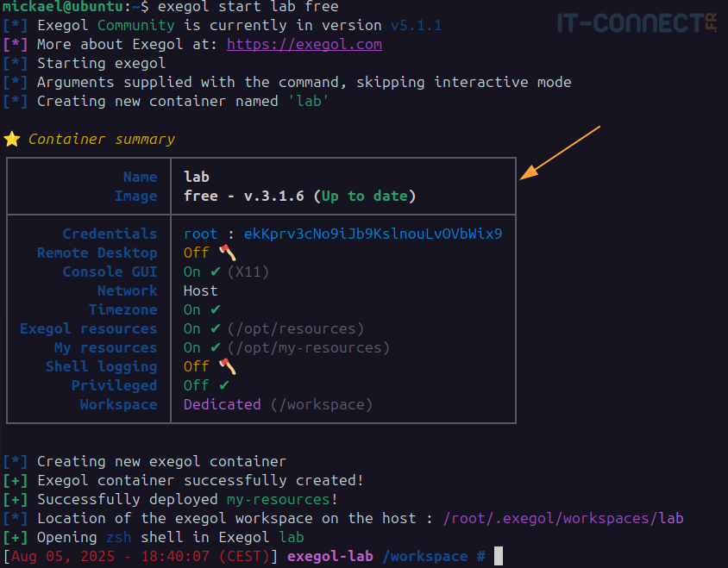Click the My resources check mark
The image size is (728, 568).
point(216,347)
